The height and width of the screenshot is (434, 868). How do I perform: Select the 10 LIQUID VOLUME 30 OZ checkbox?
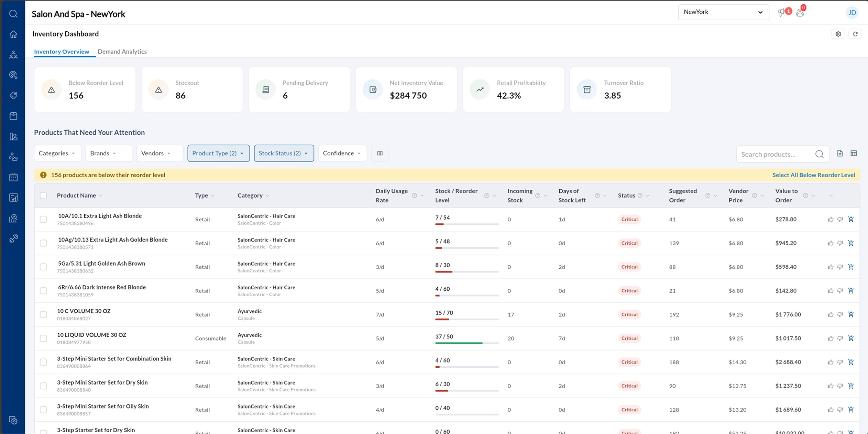tap(43, 338)
